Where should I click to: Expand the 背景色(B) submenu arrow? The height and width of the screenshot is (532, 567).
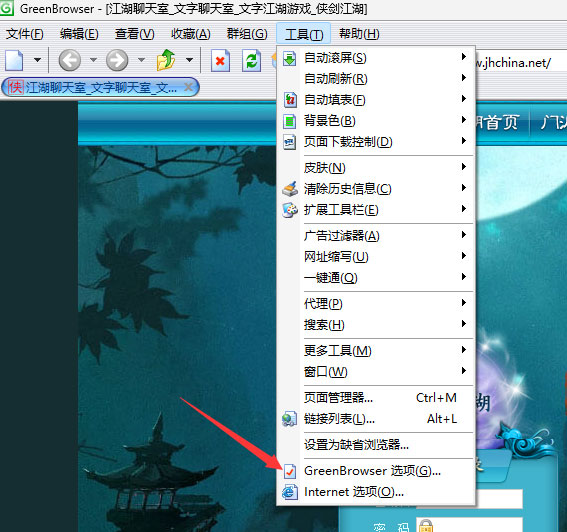[464, 120]
